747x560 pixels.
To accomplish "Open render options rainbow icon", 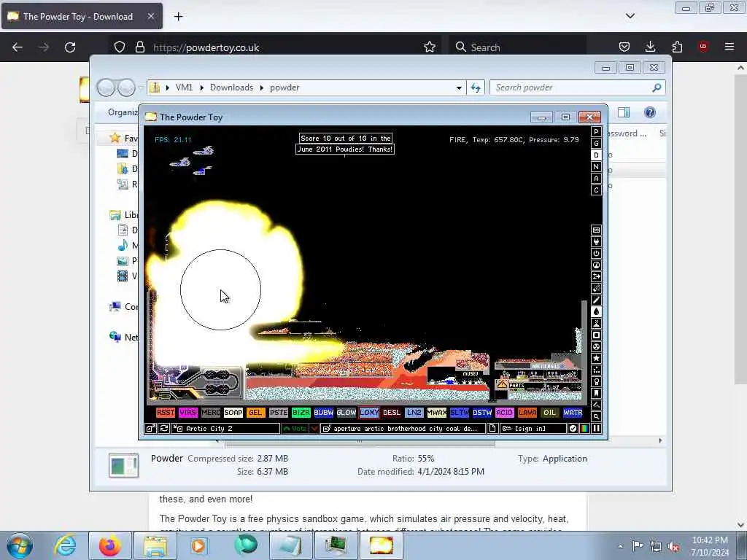I will pos(584,429).
